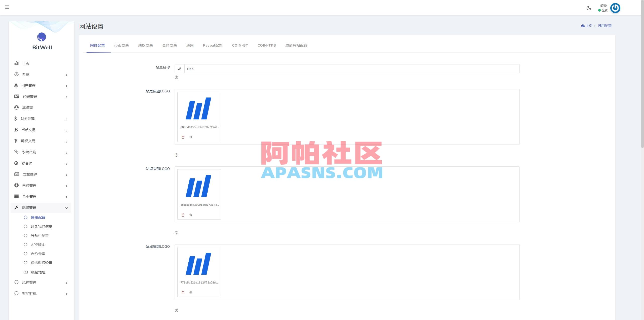Image resolution: width=644 pixels, height=320 pixels.
Task: Click the 钱包地址 wallet icon in sidebar
Action: coord(25,272)
